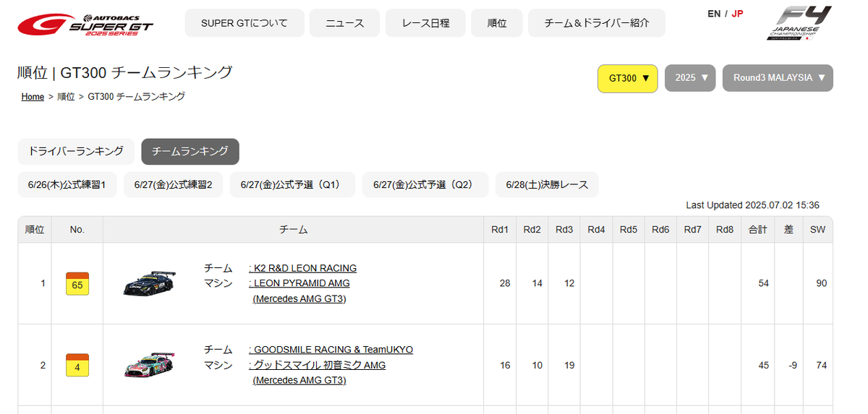Open the SUPER GTについて menu

244,23
